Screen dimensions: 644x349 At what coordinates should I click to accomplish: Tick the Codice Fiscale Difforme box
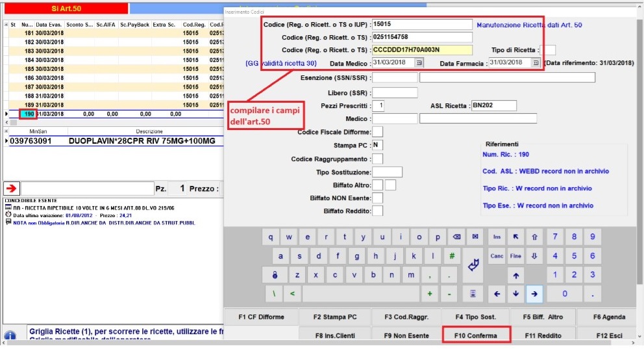[377, 133]
